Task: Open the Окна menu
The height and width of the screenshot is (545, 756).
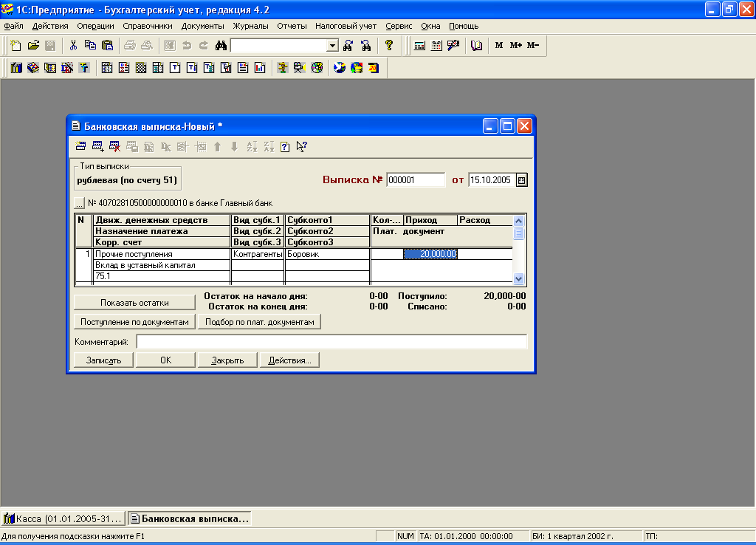Action: [430, 26]
